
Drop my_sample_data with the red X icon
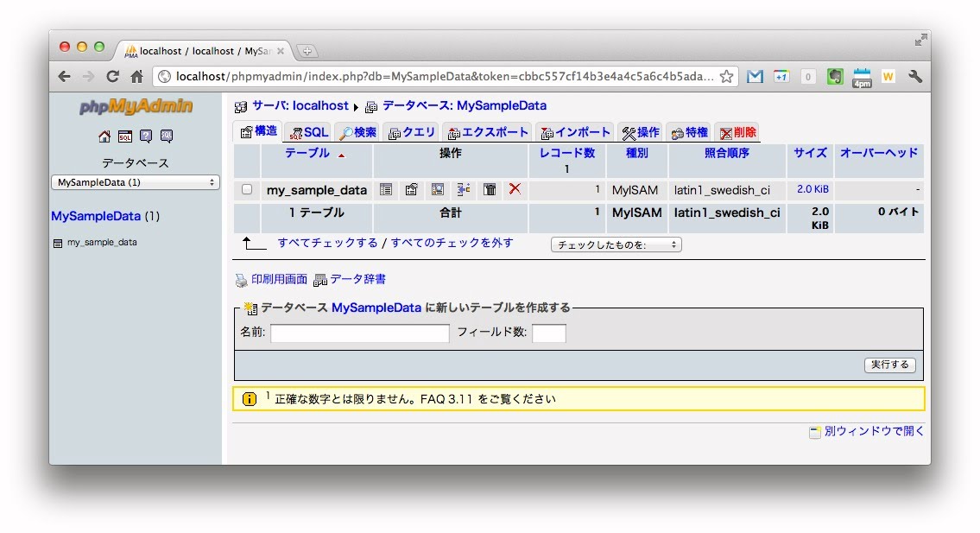515,189
